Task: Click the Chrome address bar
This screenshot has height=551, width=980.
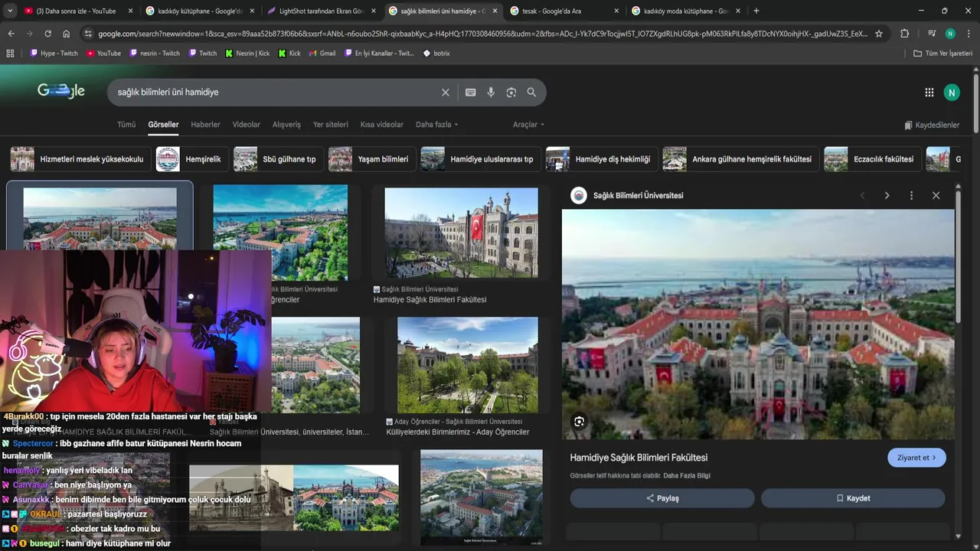Action: pos(482,34)
